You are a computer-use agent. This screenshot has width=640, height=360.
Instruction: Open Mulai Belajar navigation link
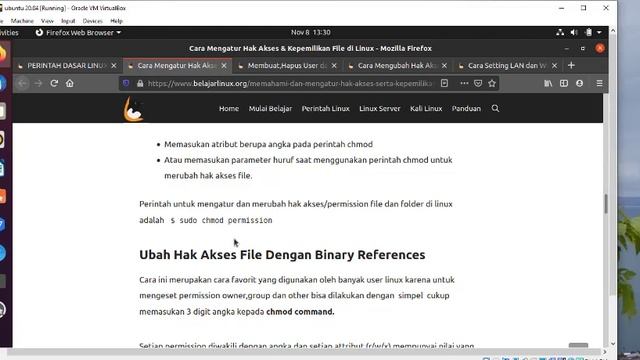click(x=270, y=109)
